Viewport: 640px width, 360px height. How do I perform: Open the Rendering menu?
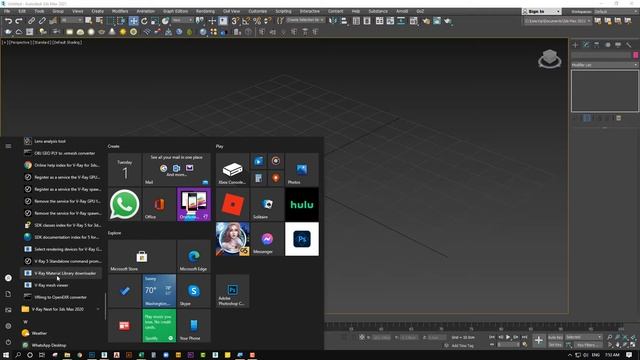click(205, 11)
